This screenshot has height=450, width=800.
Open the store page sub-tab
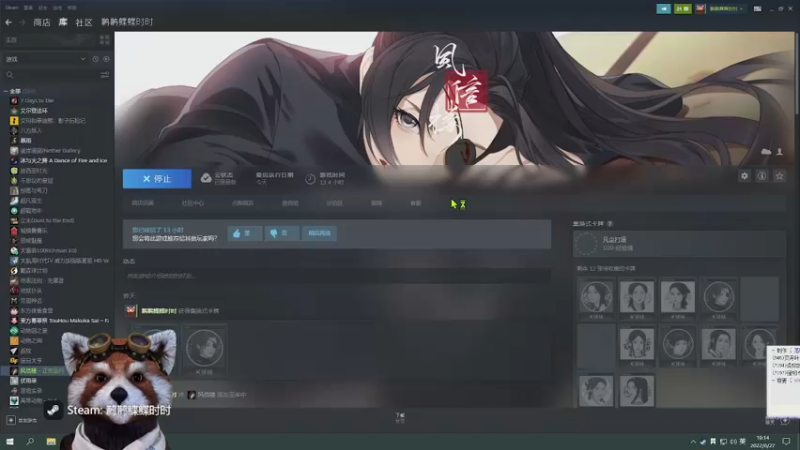tap(143, 203)
